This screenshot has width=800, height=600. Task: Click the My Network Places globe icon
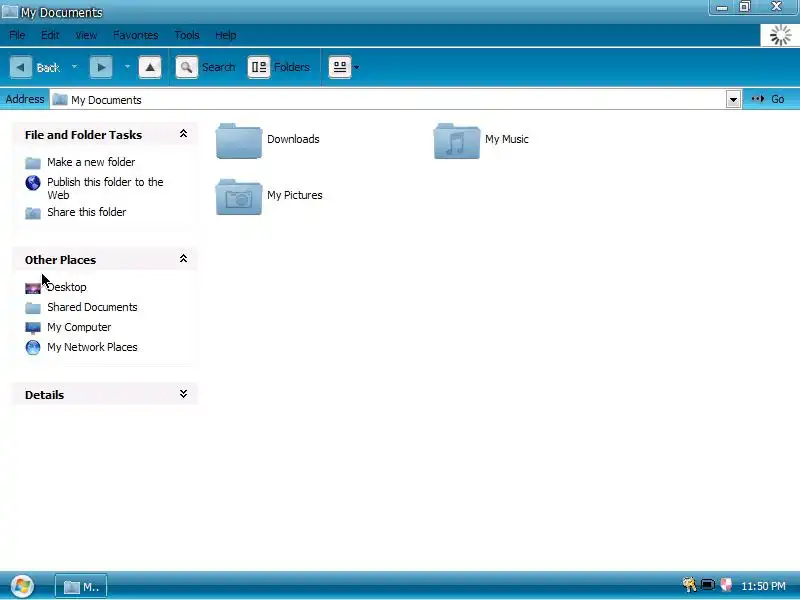click(33, 347)
